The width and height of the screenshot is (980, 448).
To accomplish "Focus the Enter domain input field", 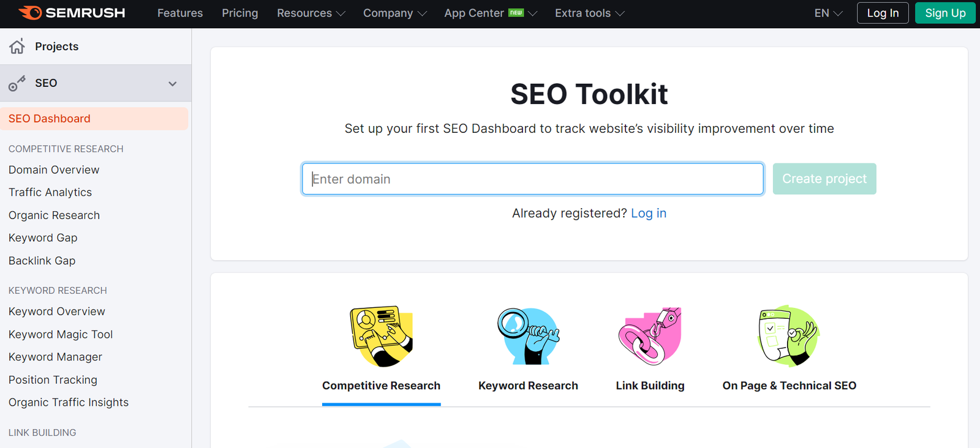I will click(x=533, y=179).
